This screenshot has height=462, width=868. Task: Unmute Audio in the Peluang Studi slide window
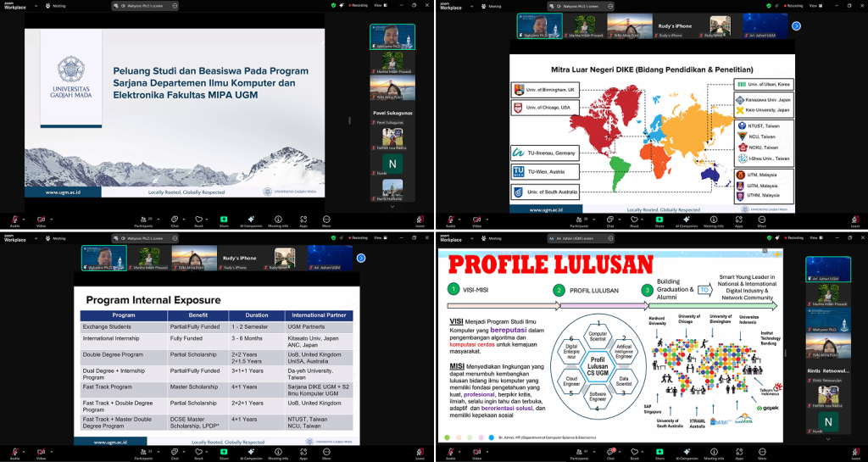coord(15,220)
